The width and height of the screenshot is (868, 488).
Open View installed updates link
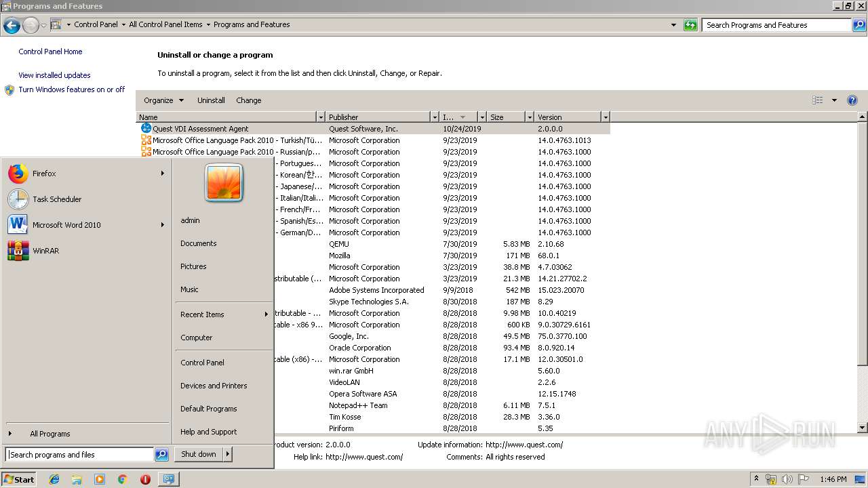[54, 75]
